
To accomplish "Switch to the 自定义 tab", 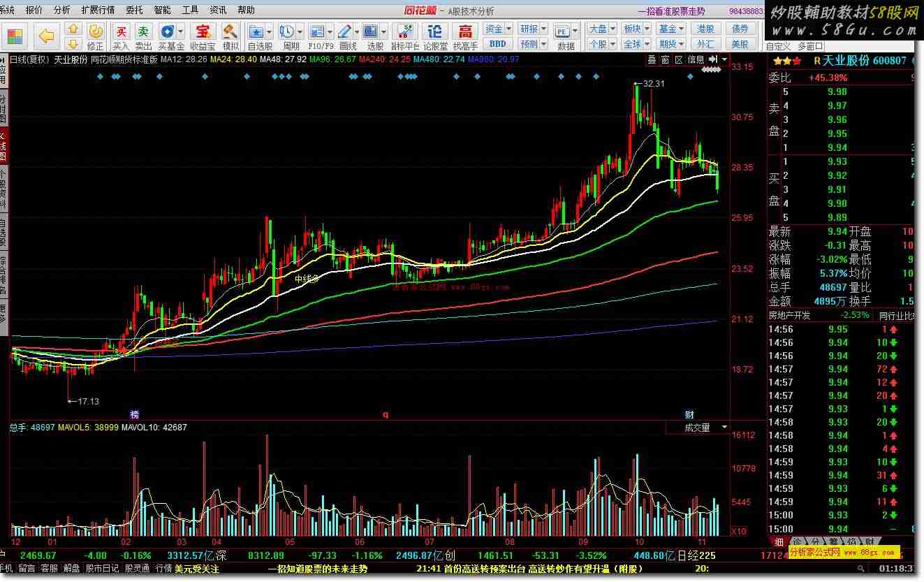I will pyautogui.click(x=779, y=46).
